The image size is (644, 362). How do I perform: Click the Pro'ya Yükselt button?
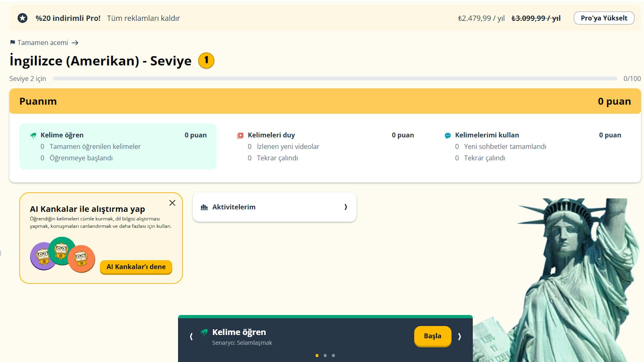click(604, 18)
